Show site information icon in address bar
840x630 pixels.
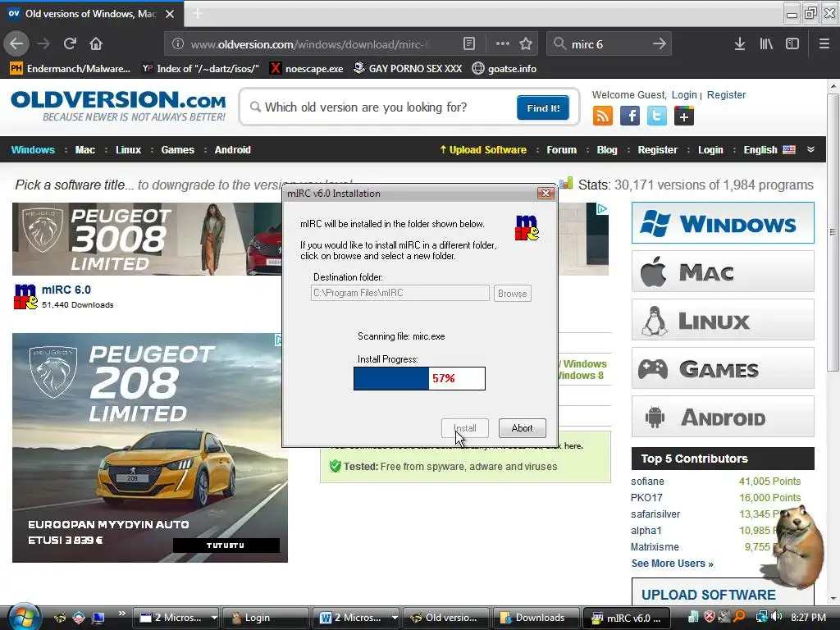178,44
